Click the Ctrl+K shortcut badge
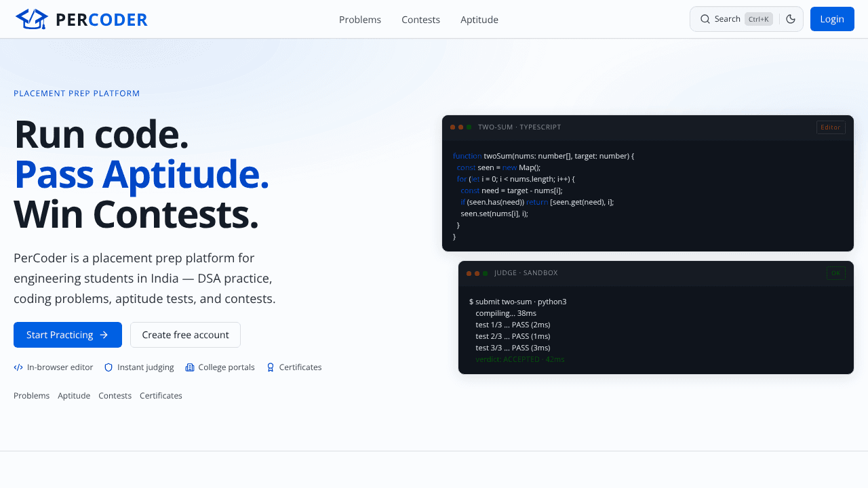Screen dimensions: 868x488 [x=759, y=19]
